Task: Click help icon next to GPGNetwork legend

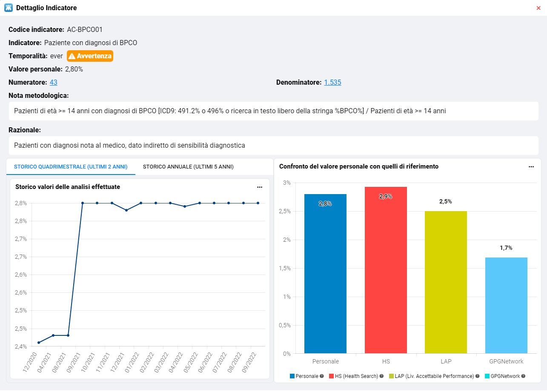Action: [x=523, y=376]
